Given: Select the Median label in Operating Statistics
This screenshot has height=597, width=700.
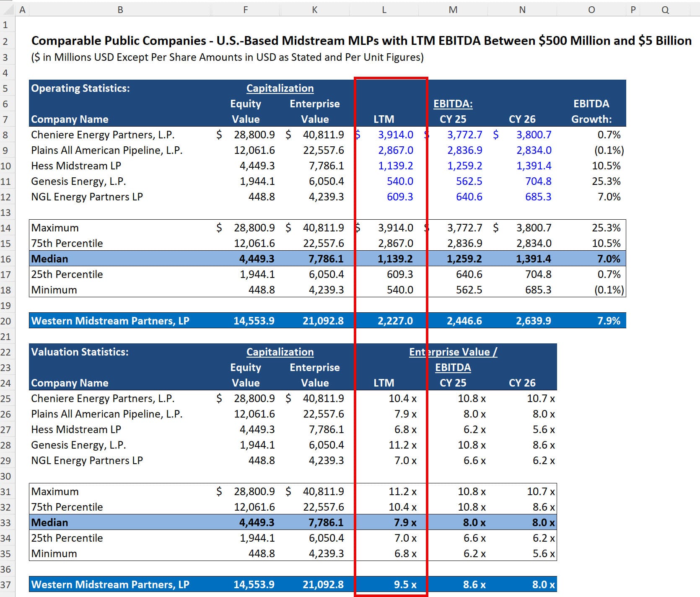Looking at the screenshot, I should tap(49, 259).
